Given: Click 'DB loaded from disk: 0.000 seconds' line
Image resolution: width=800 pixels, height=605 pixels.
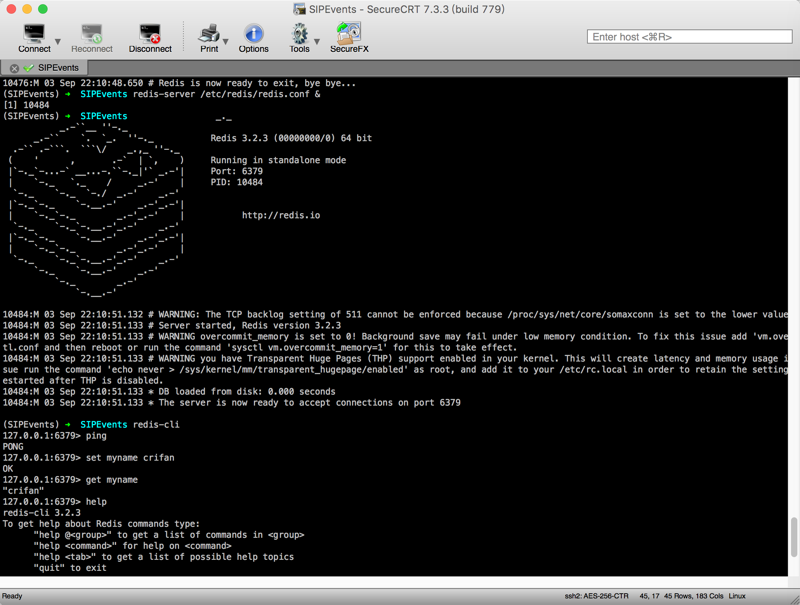Looking at the screenshot, I should 169,392.
